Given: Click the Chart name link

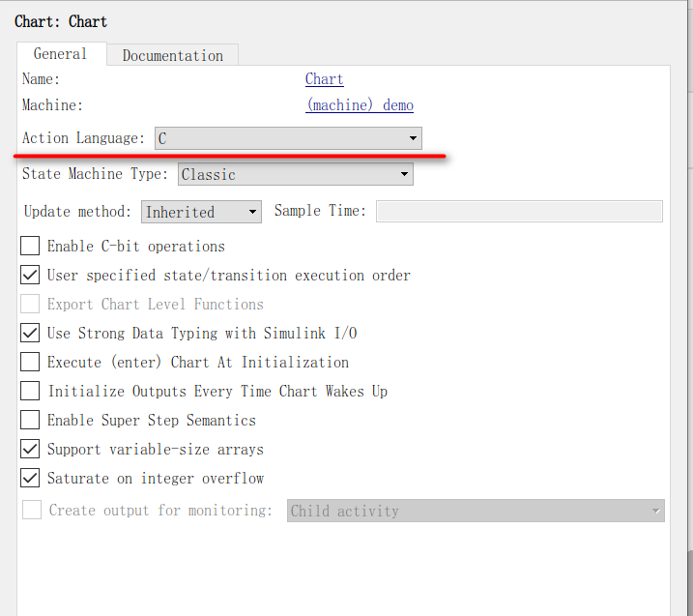Looking at the screenshot, I should 324,79.
